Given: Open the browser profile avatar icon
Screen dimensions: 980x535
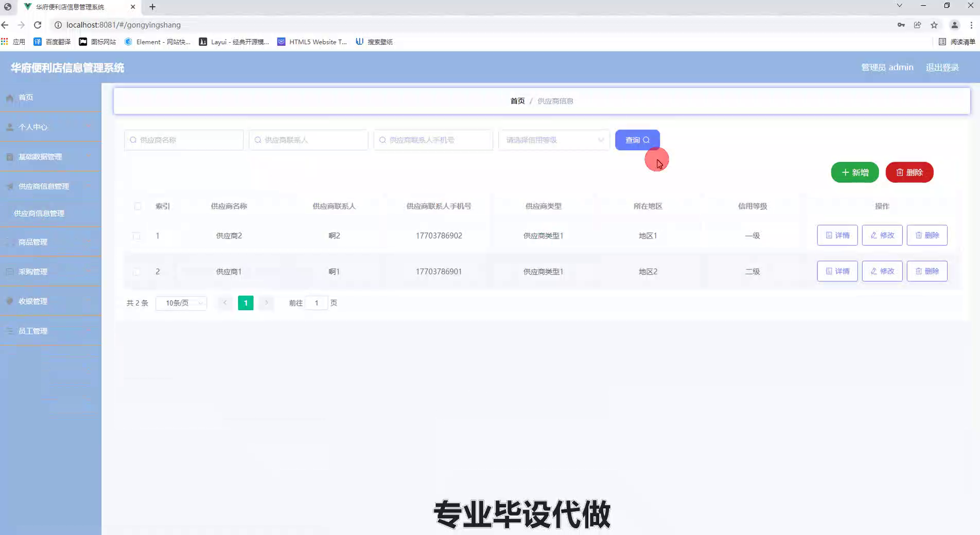Looking at the screenshot, I should pos(955,25).
